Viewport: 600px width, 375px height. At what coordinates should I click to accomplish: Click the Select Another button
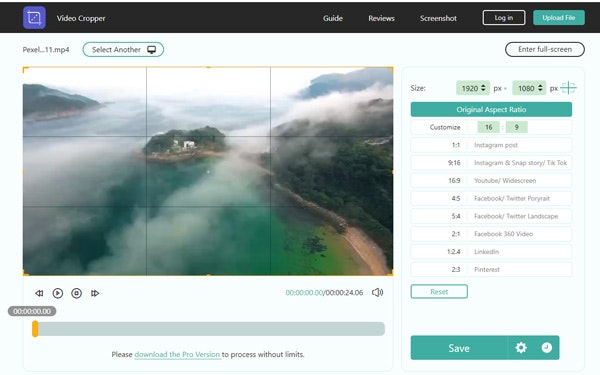tap(123, 49)
